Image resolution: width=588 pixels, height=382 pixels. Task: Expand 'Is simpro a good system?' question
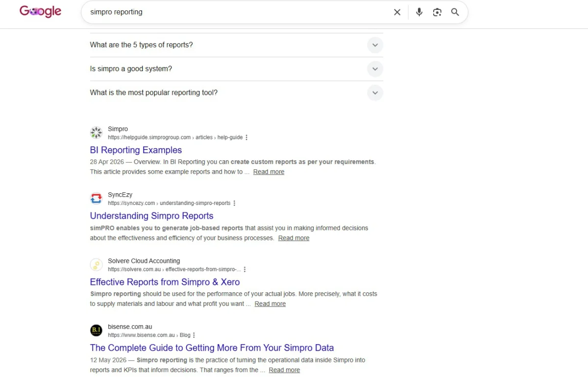[x=236, y=69]
